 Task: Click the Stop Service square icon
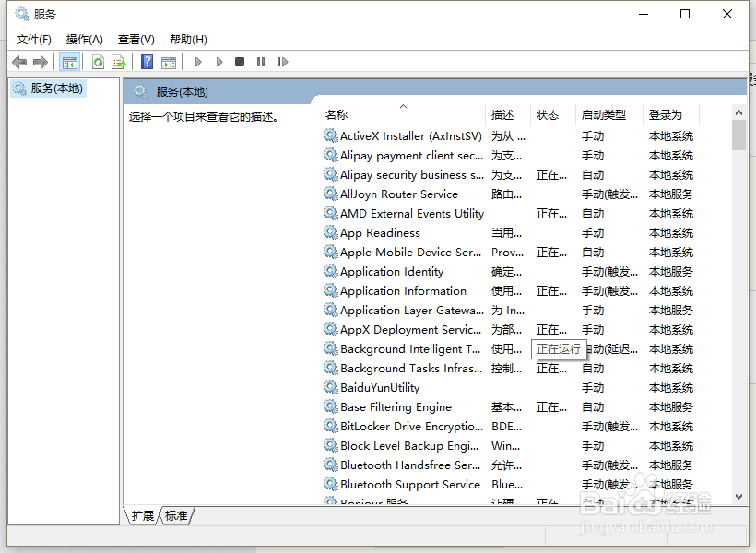[x=239, y=61]
